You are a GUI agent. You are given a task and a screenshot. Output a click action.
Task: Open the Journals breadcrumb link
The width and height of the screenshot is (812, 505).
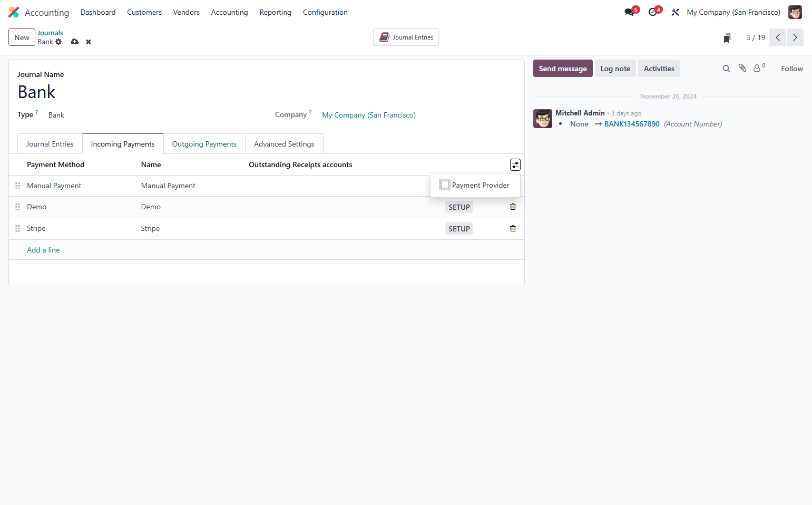[x=50, y=33]
